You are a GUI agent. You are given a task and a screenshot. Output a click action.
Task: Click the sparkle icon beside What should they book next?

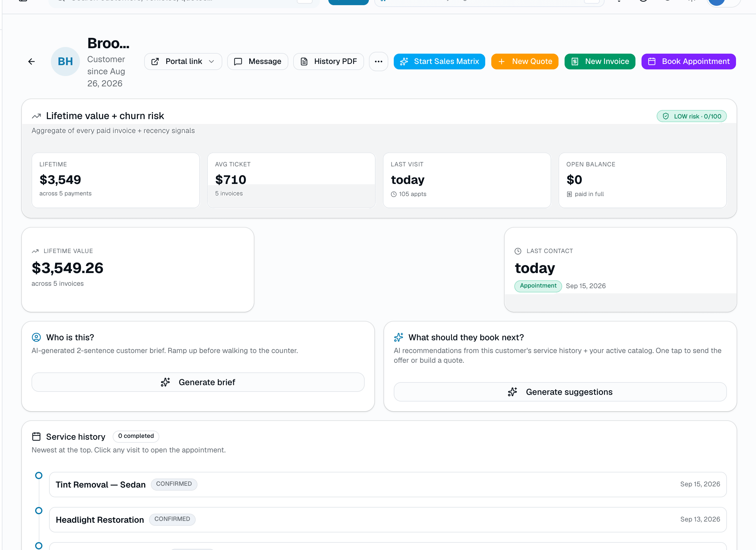399,337
